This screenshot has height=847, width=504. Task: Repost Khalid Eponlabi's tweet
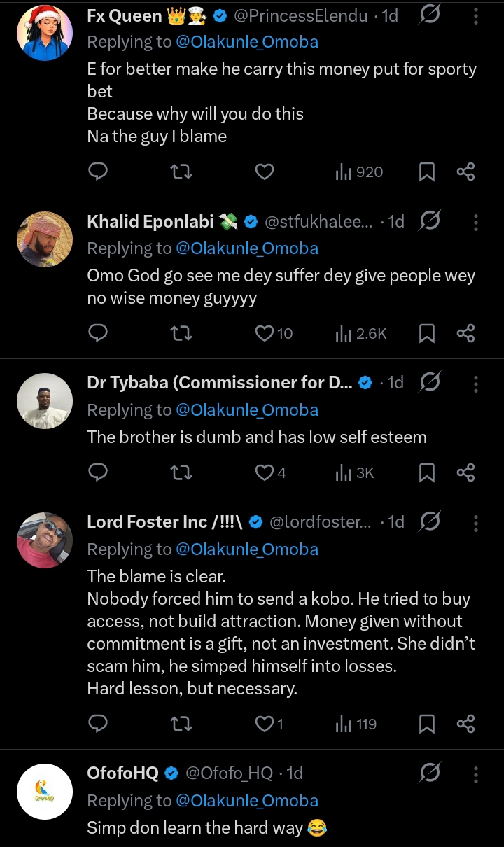[182, 333]
